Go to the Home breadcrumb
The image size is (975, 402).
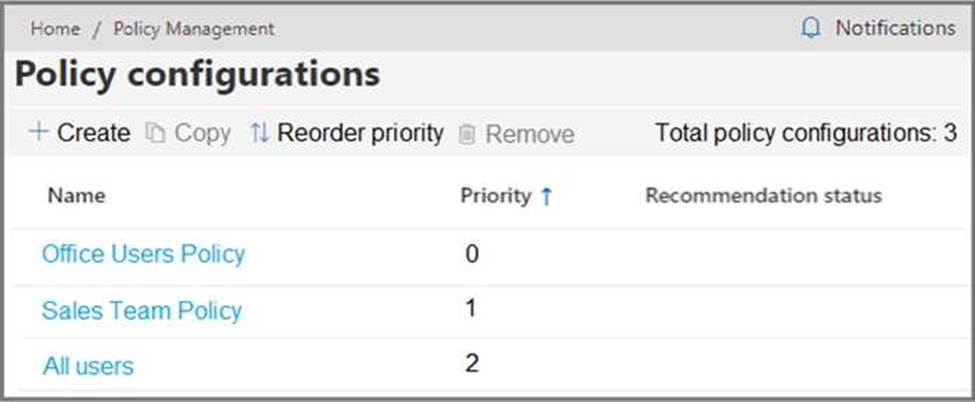(55, 29)
